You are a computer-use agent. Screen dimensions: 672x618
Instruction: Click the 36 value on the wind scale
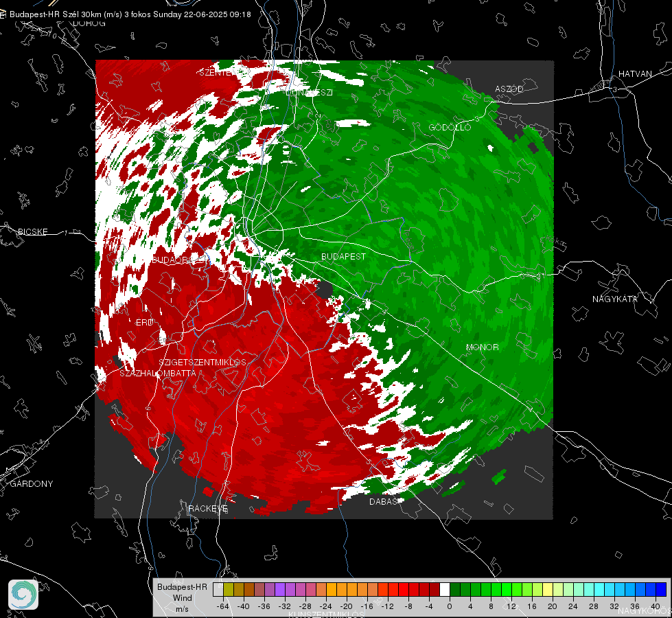pyautogui.click(x=635, y=606)
